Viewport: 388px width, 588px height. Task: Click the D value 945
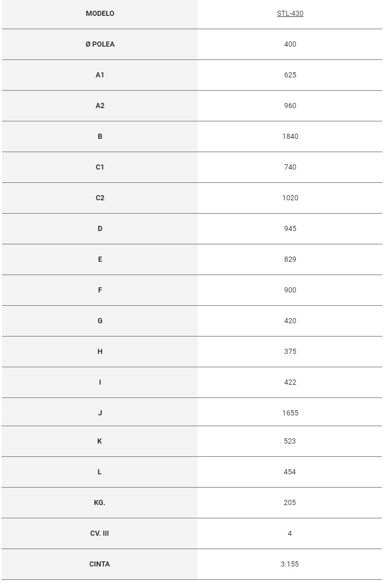click(290, 229)
